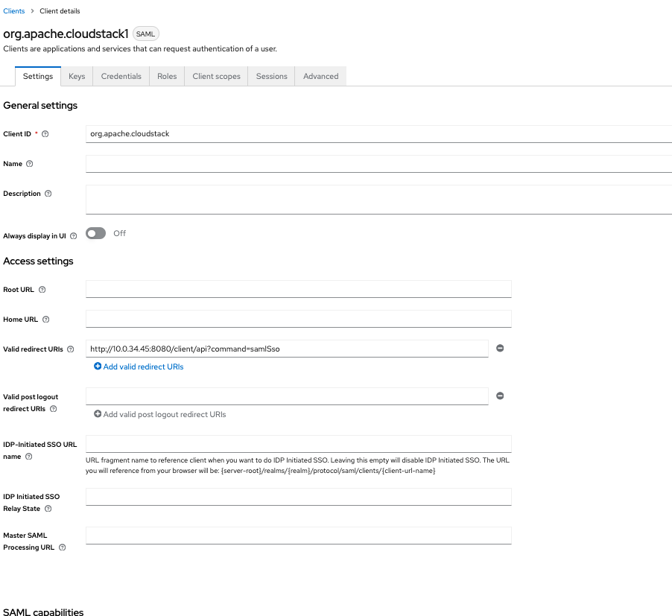672x616 pixels.
Task: Toggle Always display in UI switch
Action: [x=96, y=233]
